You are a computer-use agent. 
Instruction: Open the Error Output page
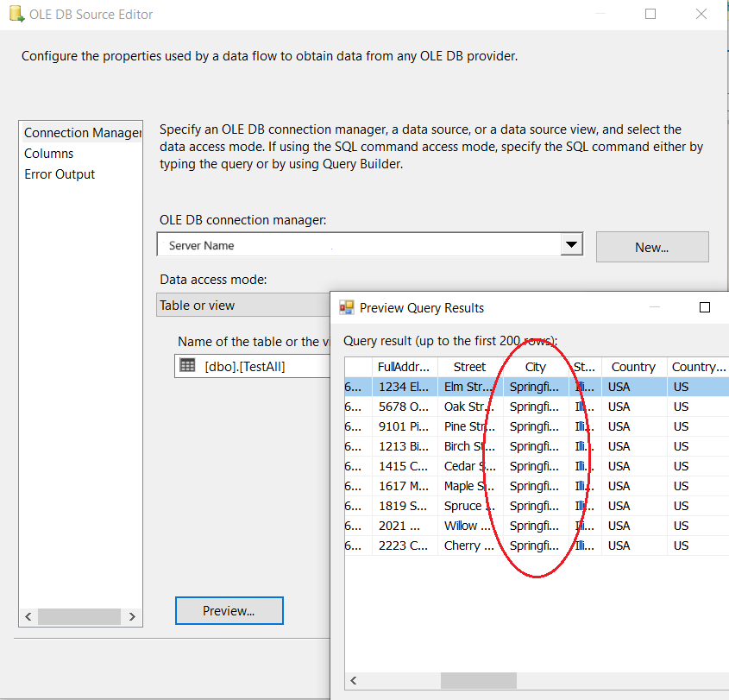[60, 174]
